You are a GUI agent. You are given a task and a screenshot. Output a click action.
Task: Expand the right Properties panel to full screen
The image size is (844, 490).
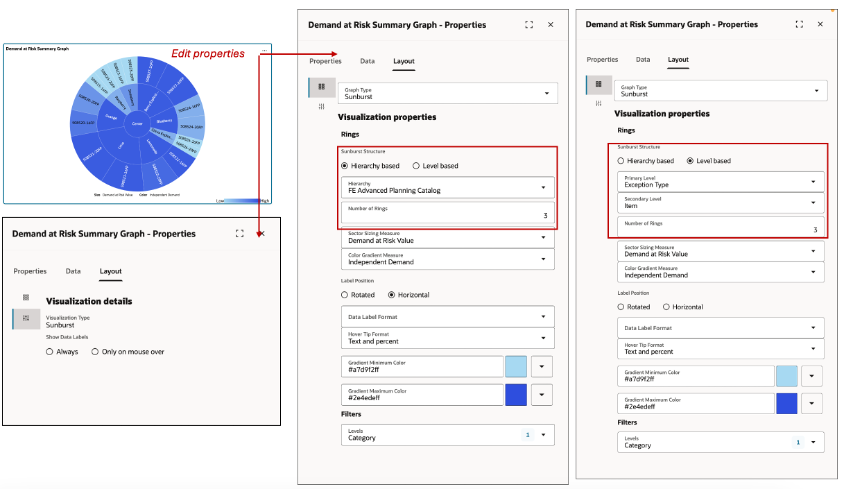click(x=799, y=24)
